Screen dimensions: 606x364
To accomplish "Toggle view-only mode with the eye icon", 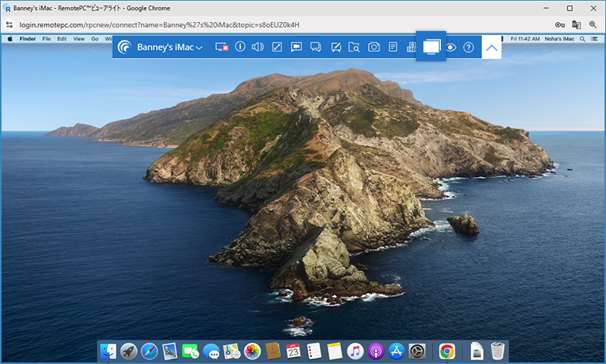I will [451, 48].
